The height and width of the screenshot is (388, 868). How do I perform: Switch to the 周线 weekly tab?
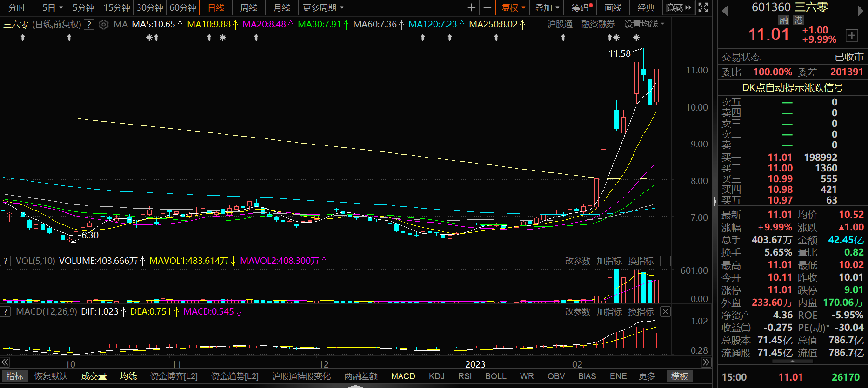(x=248, y=7)
